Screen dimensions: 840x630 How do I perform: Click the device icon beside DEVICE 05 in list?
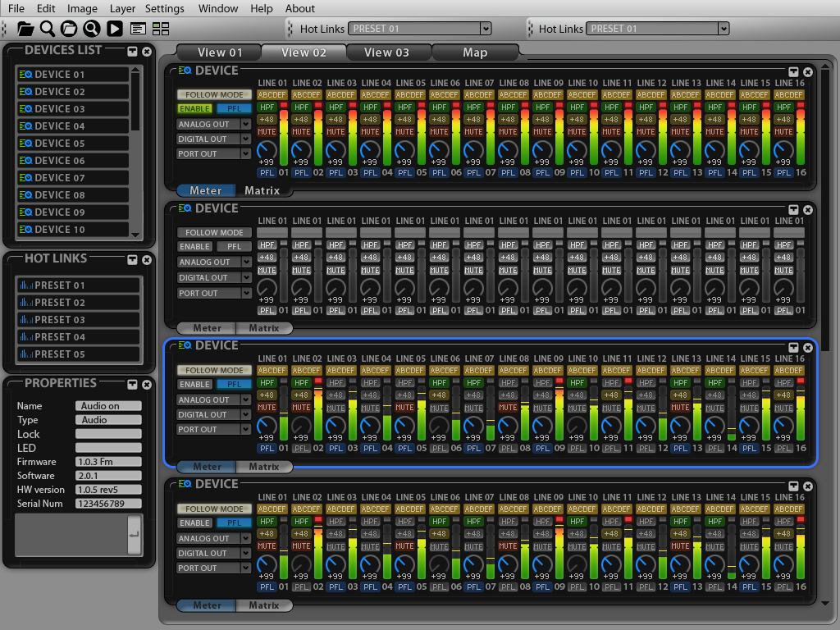25,143
